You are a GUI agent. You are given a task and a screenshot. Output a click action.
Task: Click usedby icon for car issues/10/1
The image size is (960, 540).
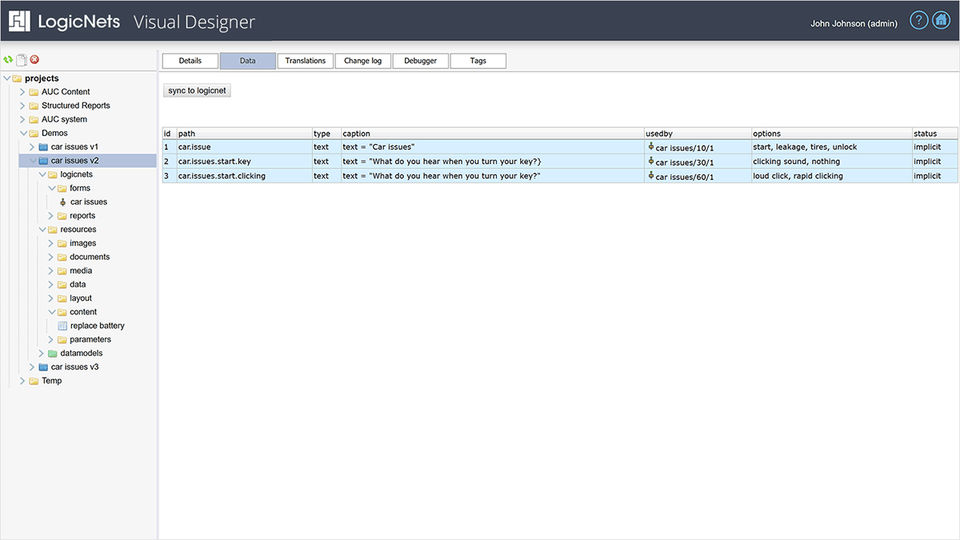coord(651,147)
